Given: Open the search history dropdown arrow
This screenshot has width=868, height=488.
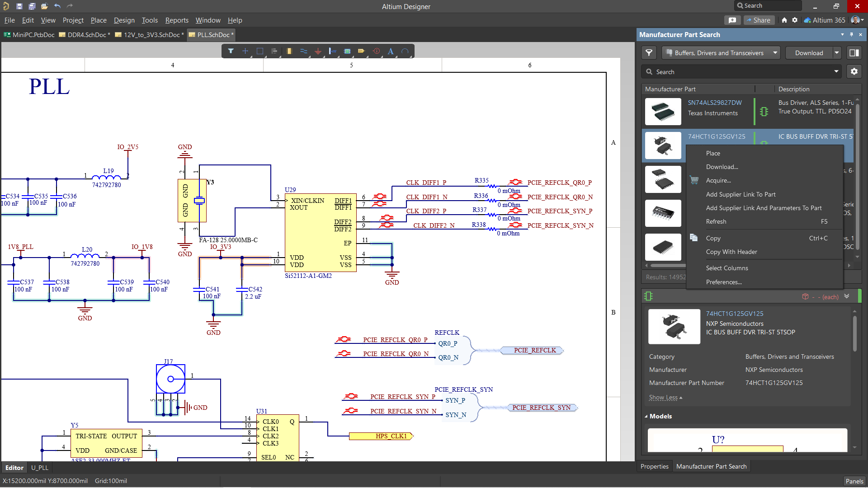Looking at the screenshot, I should coord(836,71).
